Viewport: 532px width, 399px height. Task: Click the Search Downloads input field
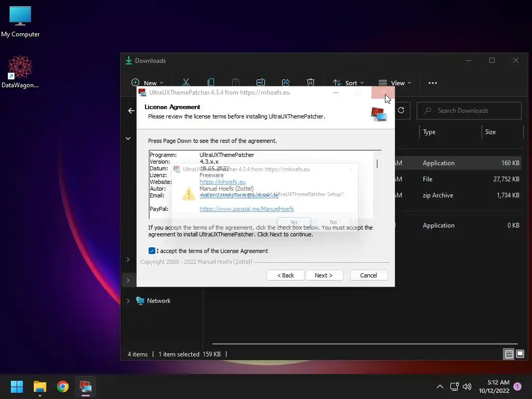[x=469, y=111]
